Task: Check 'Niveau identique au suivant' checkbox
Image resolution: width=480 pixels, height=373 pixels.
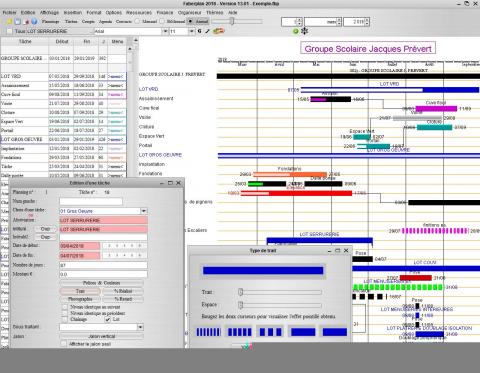Action: [65, 307]
